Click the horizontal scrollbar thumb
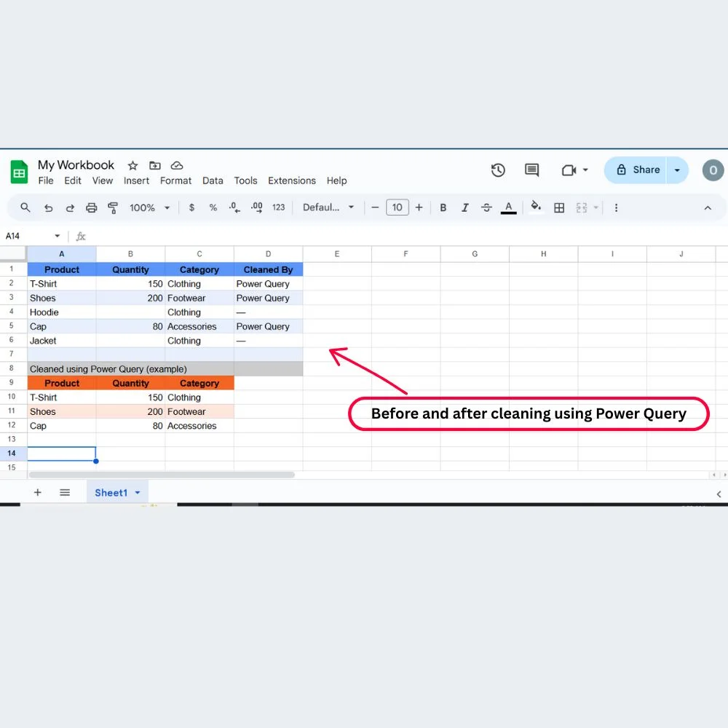The width and height of the screenshot is (728, 728). pyautogui.click(x=162, y=475)
